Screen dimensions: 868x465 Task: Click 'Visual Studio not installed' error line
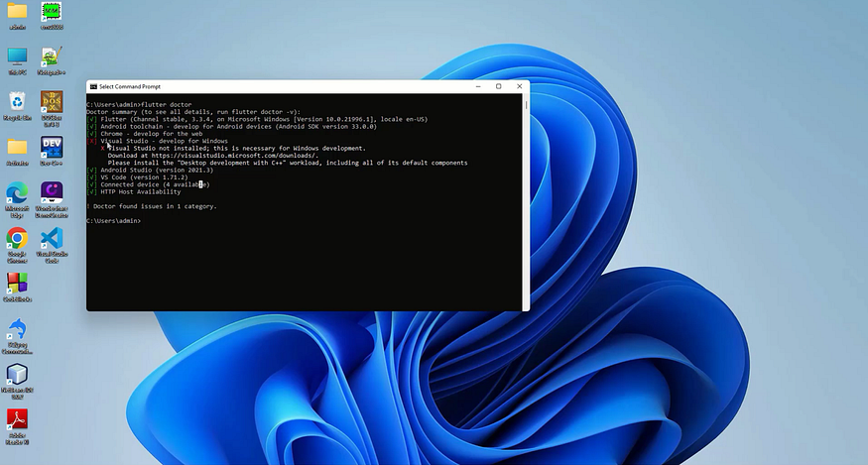pyautogui.click(x=233, y=148)
